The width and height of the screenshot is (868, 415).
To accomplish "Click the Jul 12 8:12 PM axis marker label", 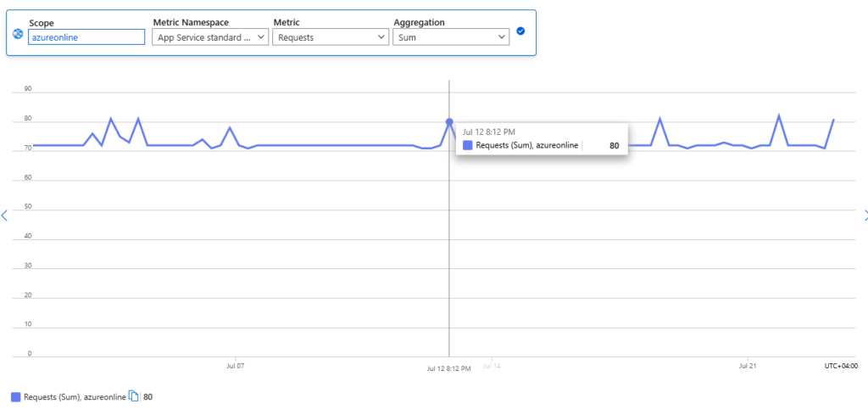I will click(x=449, y=368).
